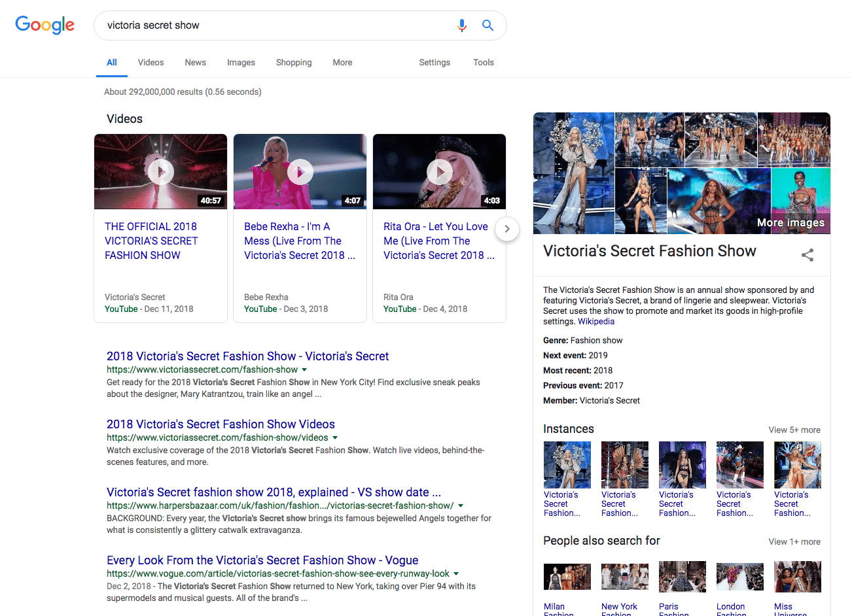Click More images in the knowledge panel

(x=790, y=223)
